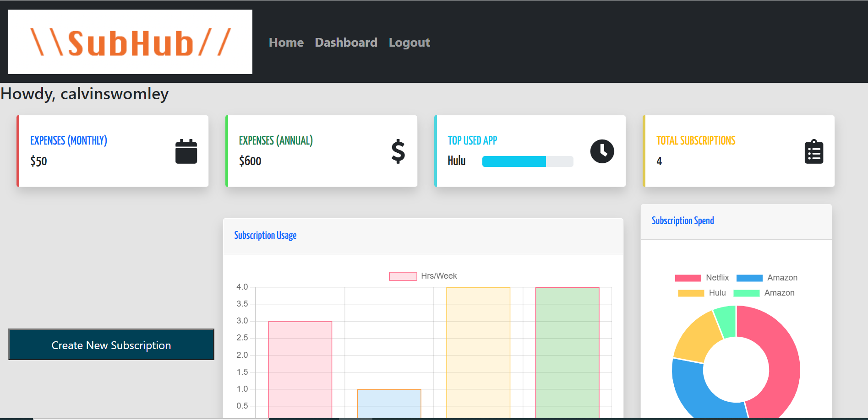Image resolution: width=868 pixels, height=420 pixels.
Task: Click the dollar sign icon on Expenses Annual card
Action: (x=397, y=151)
